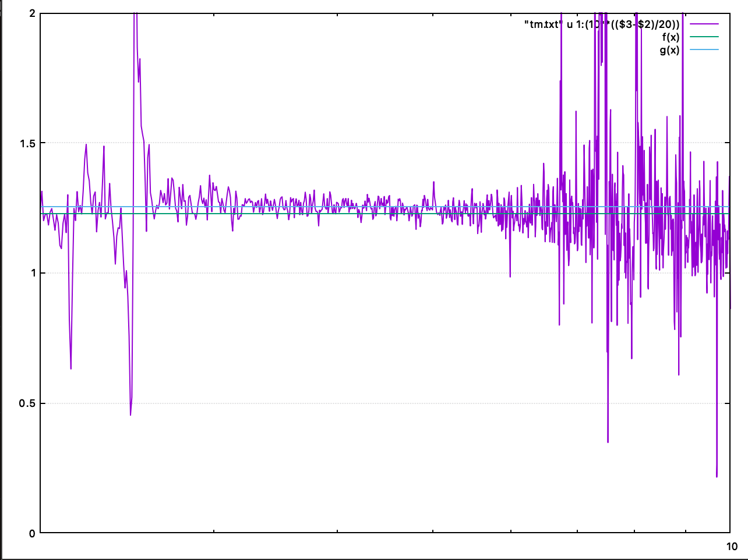Click the lowest data dip near the right edge

point(717,476)
